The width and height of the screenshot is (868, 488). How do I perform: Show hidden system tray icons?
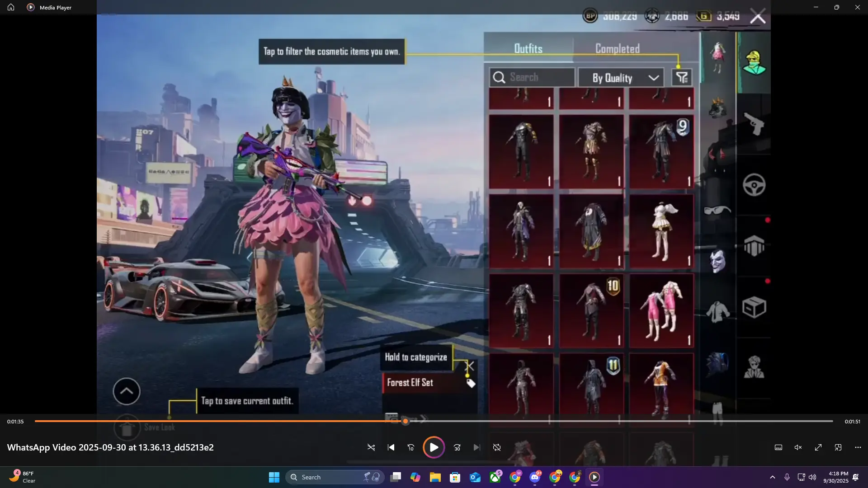(x=773, y=477)
